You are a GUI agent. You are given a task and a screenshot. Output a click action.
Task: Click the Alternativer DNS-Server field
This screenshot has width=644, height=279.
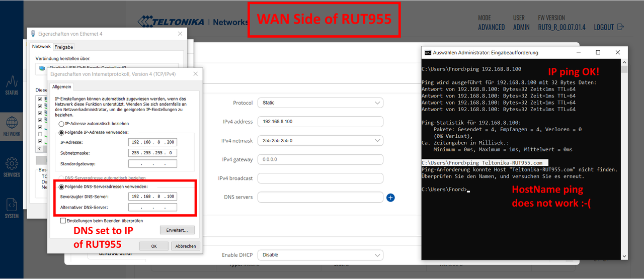tap(152, 207)
